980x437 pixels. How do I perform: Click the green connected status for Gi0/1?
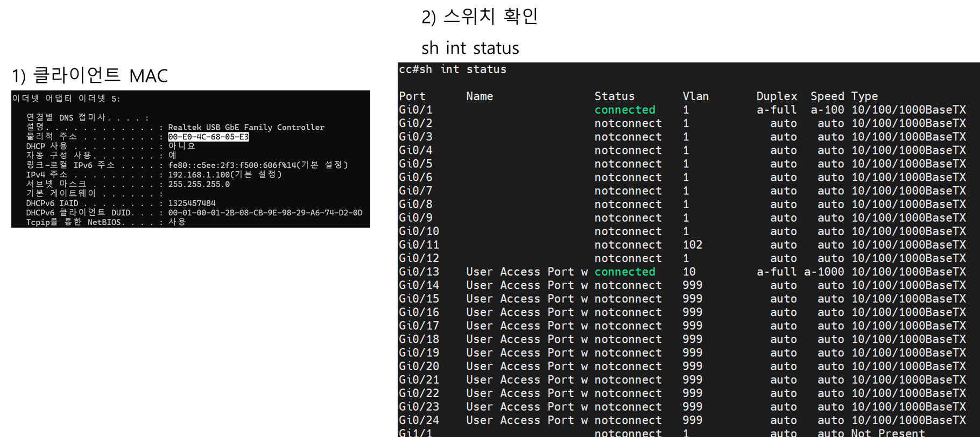pos(624,110)
